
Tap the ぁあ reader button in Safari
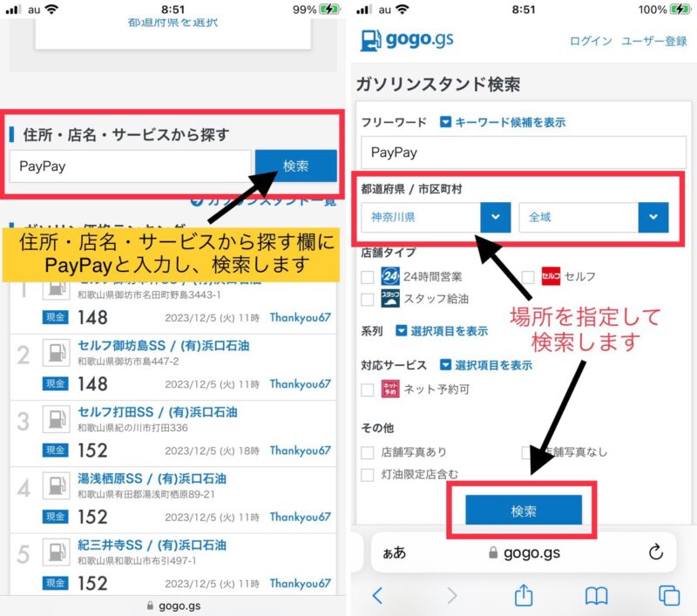(394, 553)
